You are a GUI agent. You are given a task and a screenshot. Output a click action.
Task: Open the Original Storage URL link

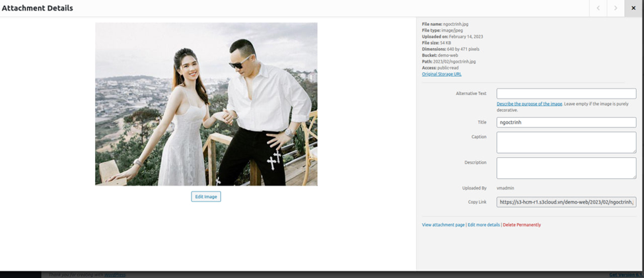[442, 74]
